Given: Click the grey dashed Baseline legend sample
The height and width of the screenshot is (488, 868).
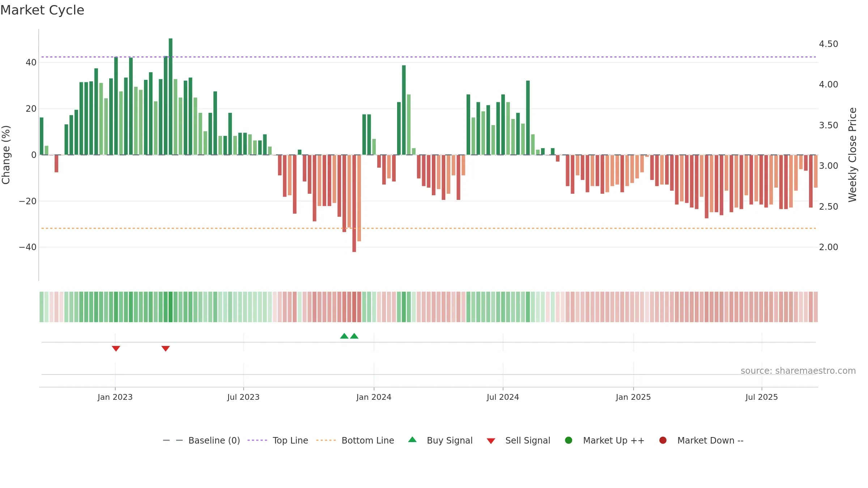Looking at the screenshot, I should click(x=173, y=440).
